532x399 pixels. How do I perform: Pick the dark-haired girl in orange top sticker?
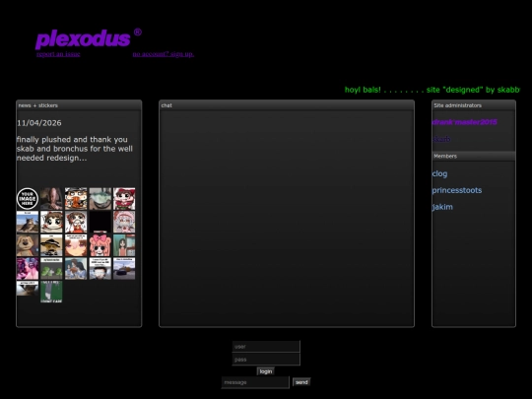124,245
